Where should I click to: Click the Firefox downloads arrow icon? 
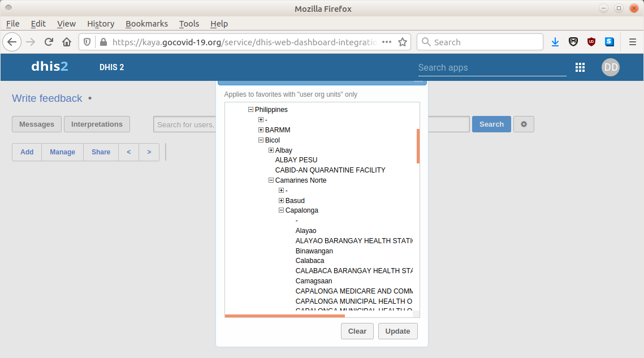[555, 42]
